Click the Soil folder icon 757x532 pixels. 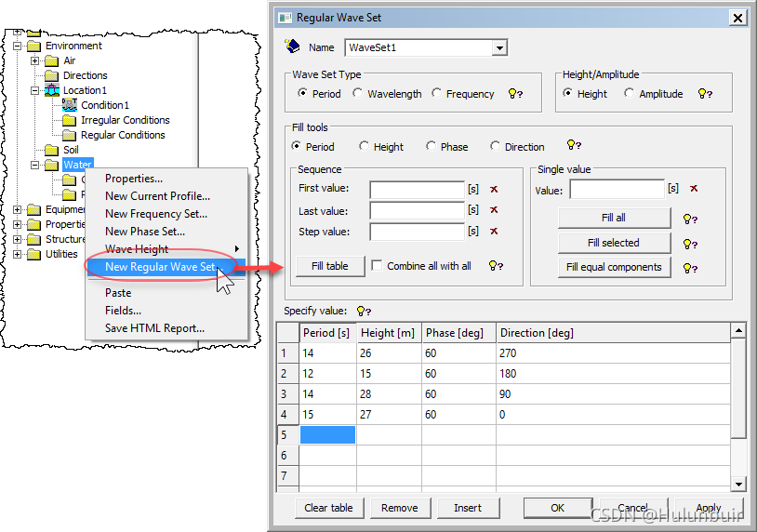coord(52,150)
